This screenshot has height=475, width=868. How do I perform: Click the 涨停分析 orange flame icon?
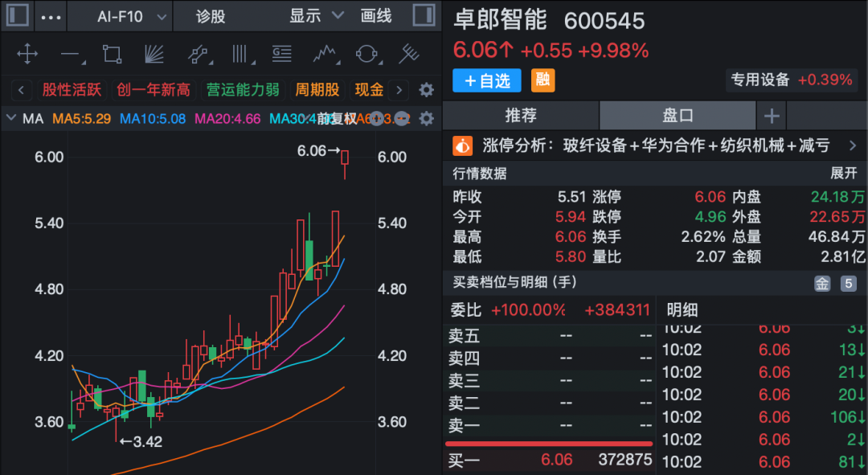[x=463, y=146]
